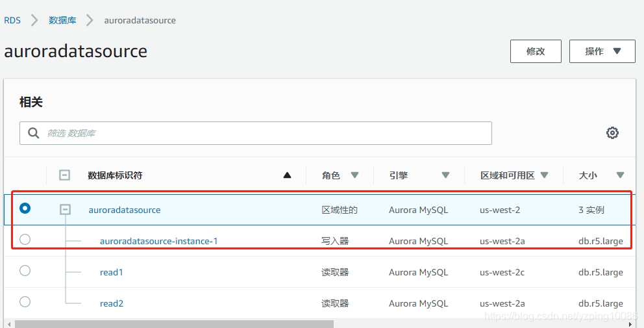
Task: Collapse the auroradatasource cluster tree
Action: tap(65, 210)
